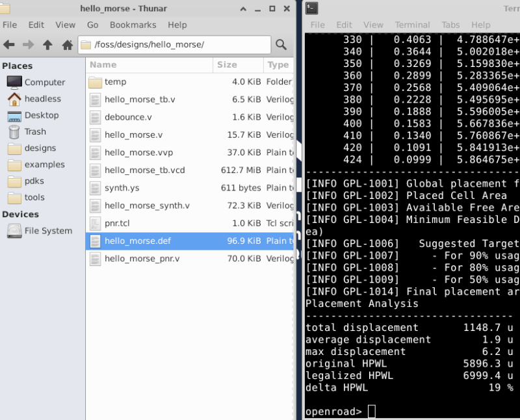Select Computer in Places sidebar

44,83
